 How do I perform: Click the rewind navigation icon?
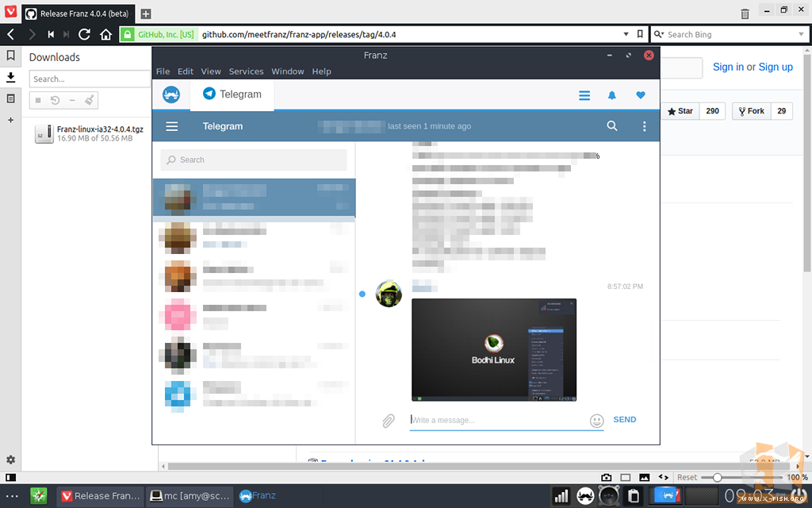tap(51, 35)
